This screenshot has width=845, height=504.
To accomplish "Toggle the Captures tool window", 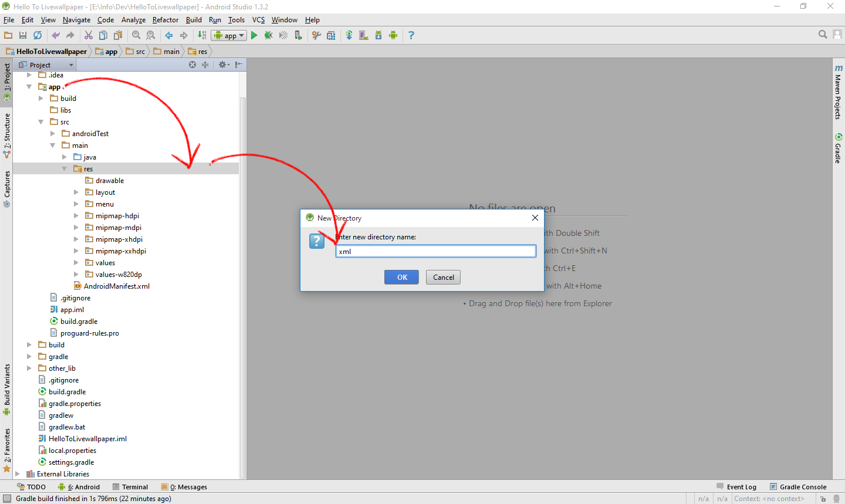I will (6, 189).
